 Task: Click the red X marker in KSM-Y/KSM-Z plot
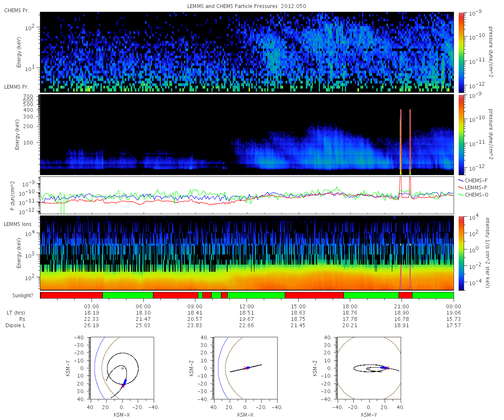click(387, 368)
